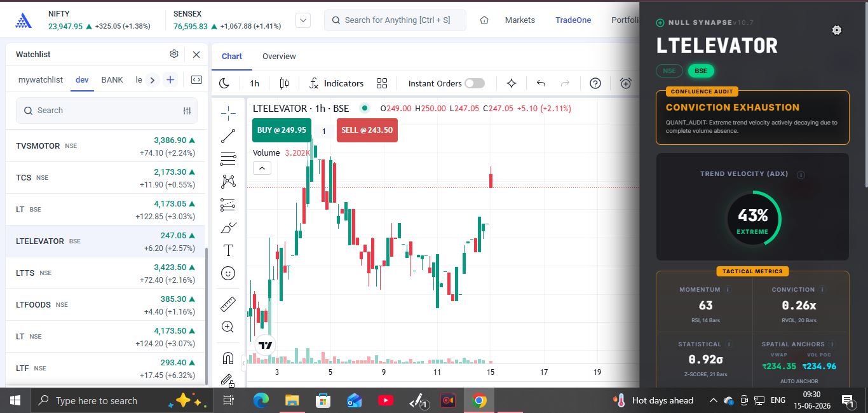
Task: Open the Chart tab
Action: click(x=232, y=56)
